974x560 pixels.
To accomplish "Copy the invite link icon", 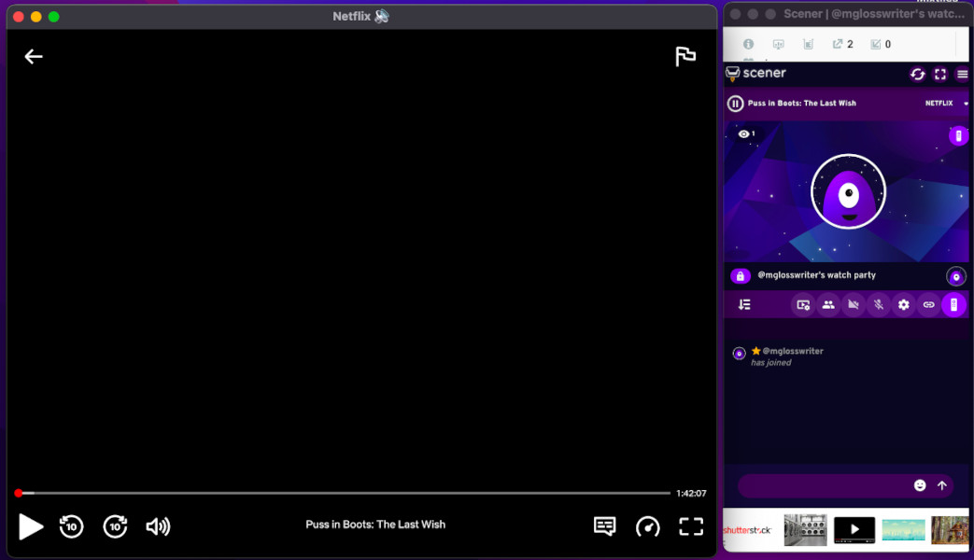I will [928, 304].
